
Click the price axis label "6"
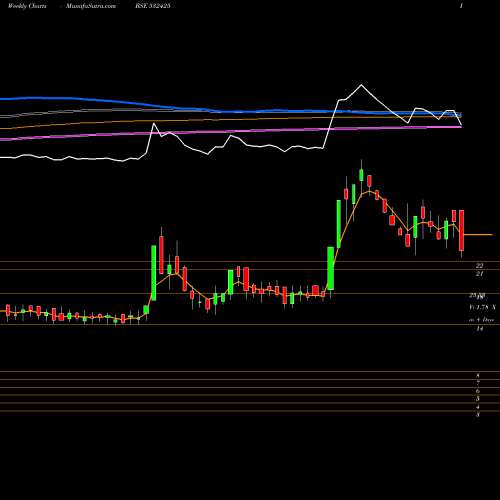[478, 391]
